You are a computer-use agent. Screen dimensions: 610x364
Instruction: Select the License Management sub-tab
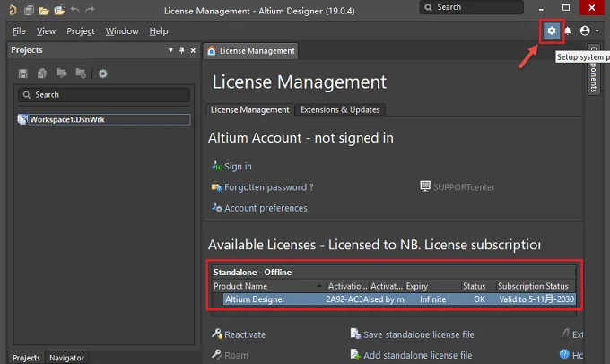pyautogui.click(x=249, y=110)
